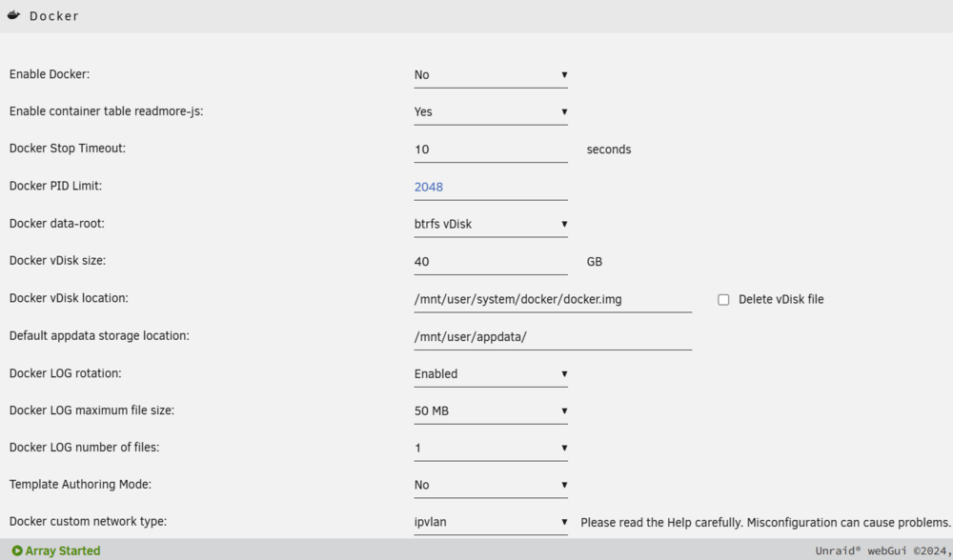This screenshot has height=560, width=953.
Task: Focus the Docker Stop Timeout field
Action: point(491,150)
